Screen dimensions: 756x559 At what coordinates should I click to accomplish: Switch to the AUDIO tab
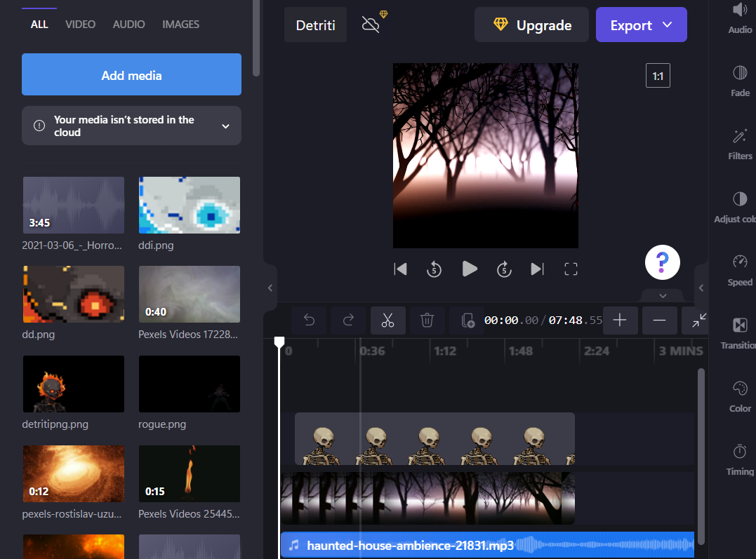tap(129, 25)
